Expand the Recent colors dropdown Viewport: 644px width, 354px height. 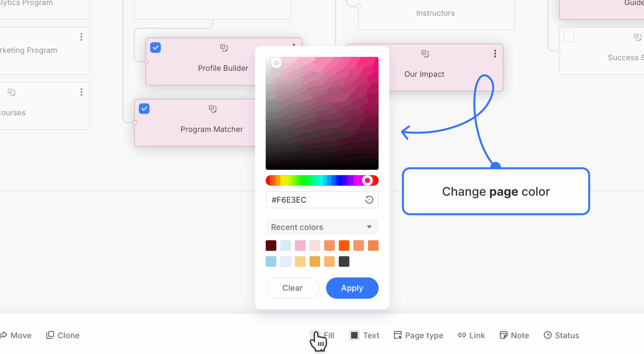pos(322,227)
